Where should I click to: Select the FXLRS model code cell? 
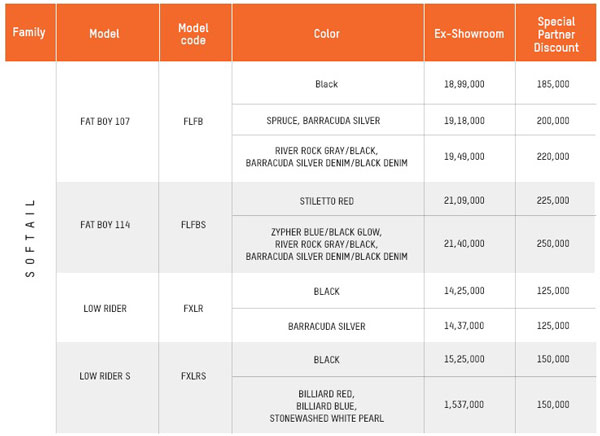pos(192,376)
